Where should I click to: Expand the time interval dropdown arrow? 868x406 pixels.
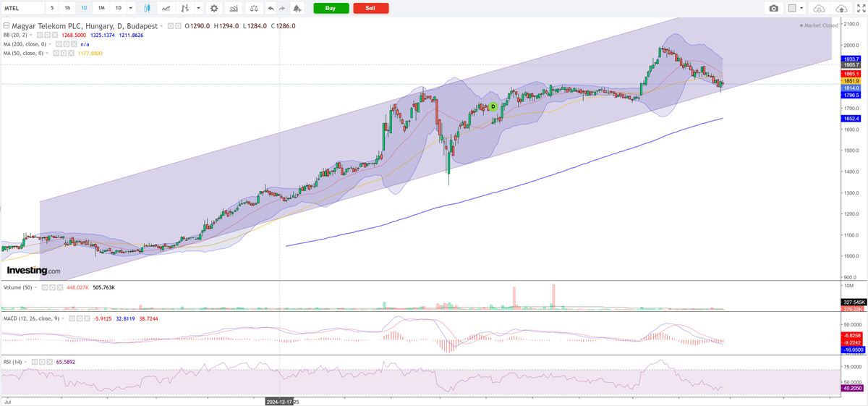(x=131, y=8)
